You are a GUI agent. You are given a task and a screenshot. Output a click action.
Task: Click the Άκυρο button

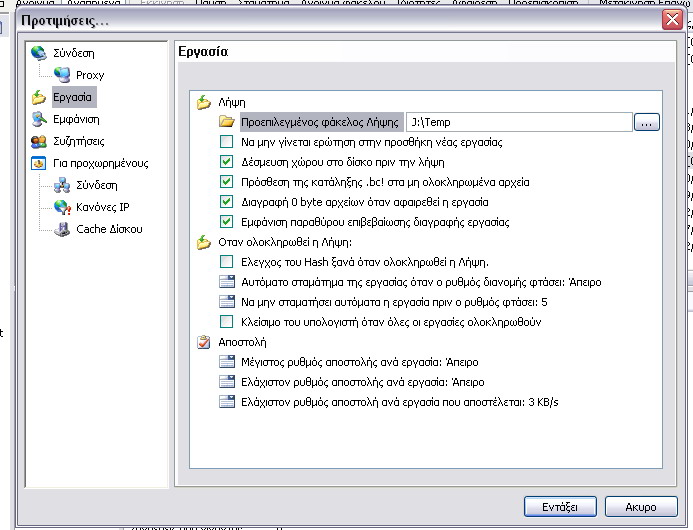tap(641, 507)
